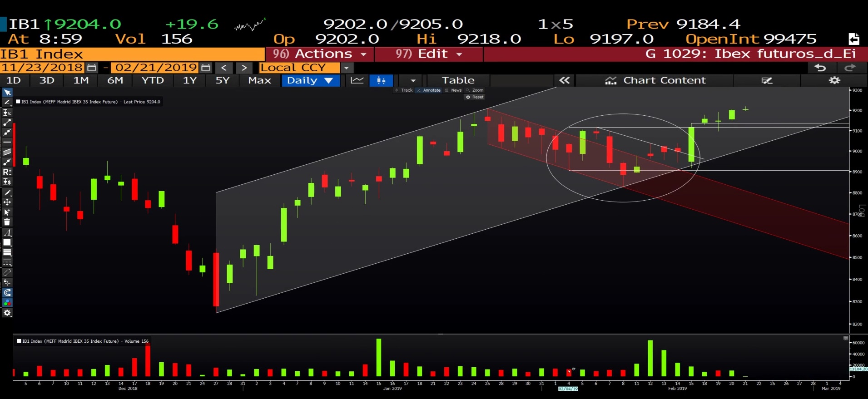Open the 96) Actions menu
The height and width of the screenshot is (399, 868).
pos(320,54)
